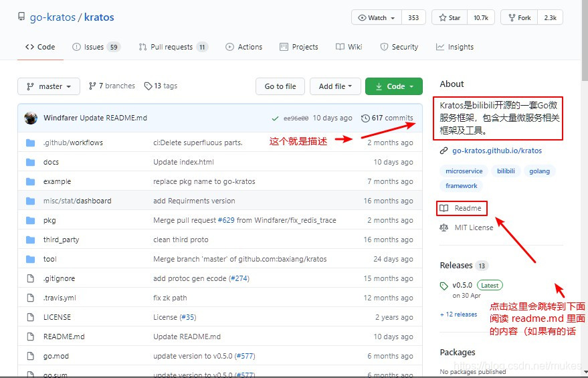588x378 pixels.
Task: Click the misc/stat/dashboard folder icon
Action: tap(30, 201)
